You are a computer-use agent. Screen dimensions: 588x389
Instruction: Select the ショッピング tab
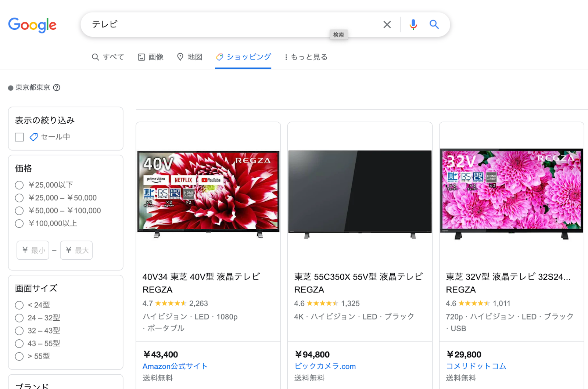click(x=243, y=57)
